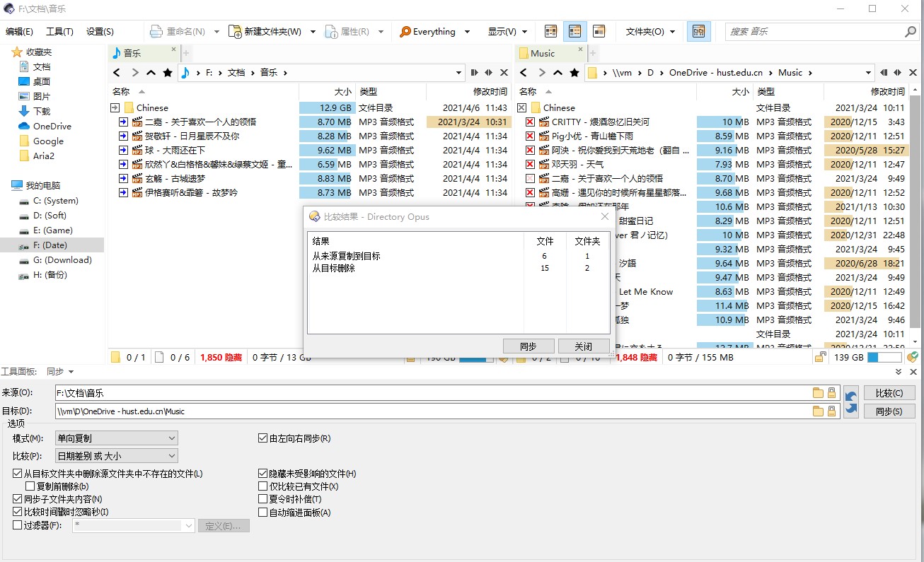The height and width of the screenshot is (562, 924).
Task: Click the favorites star in left pane
Action: coord(168,73)
